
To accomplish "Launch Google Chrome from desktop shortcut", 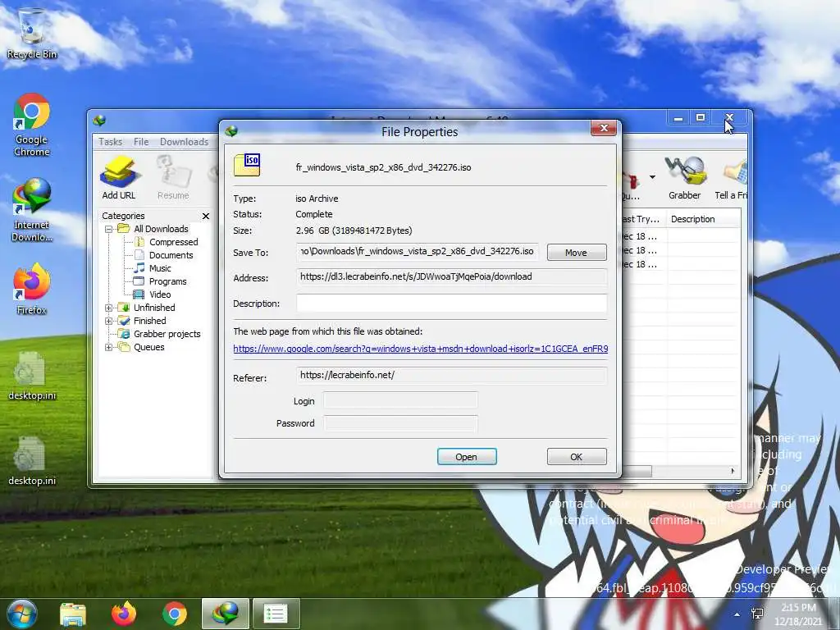I will (32, 125).
